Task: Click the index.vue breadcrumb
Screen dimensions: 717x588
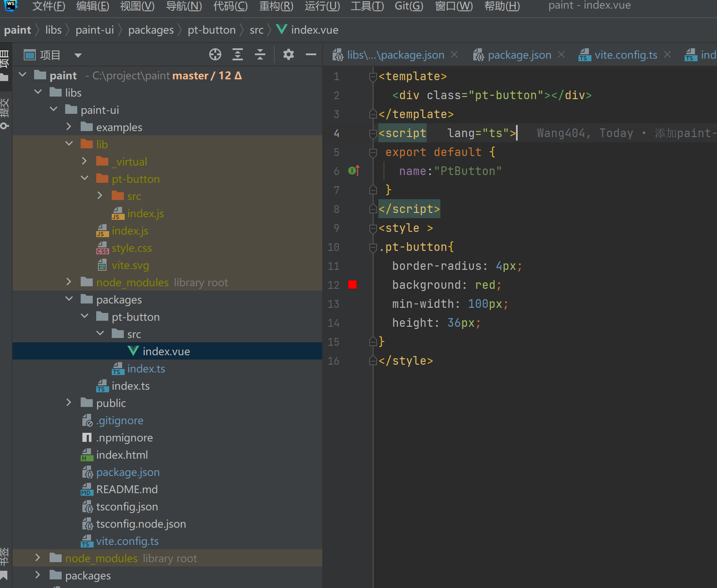Action: (x=307, y=30)
